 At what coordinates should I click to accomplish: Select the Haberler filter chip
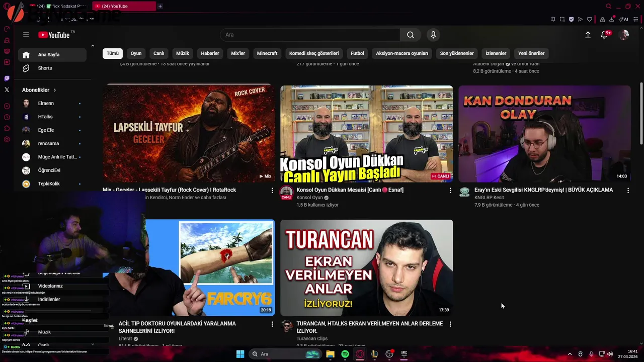pyautogui.click(x=210, y=53)
